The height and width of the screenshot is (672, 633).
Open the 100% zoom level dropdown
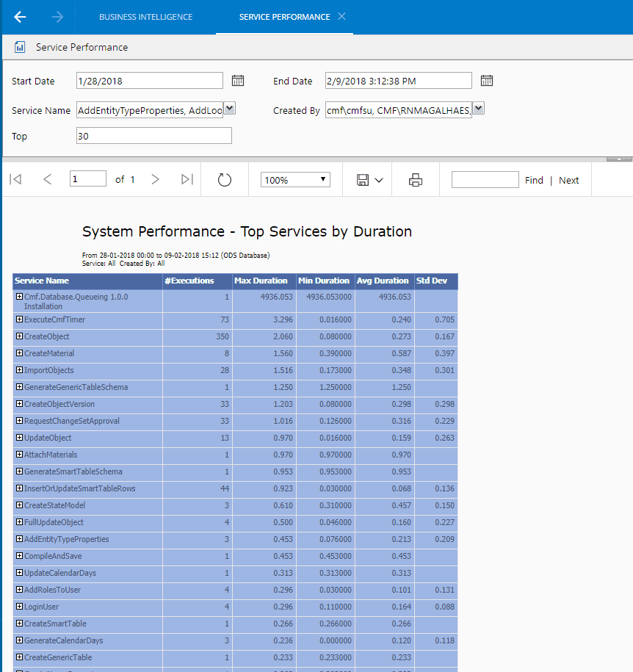(x=295, y=180)
